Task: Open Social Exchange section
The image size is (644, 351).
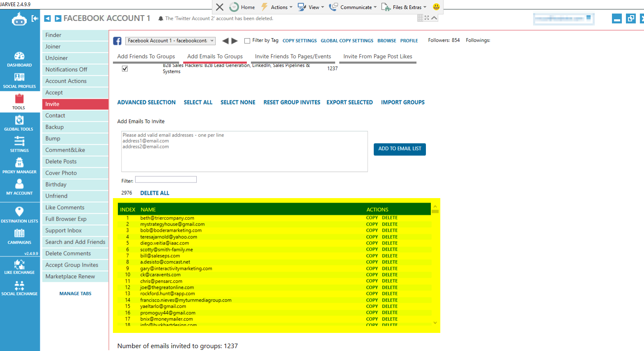Action: (19, 288)
